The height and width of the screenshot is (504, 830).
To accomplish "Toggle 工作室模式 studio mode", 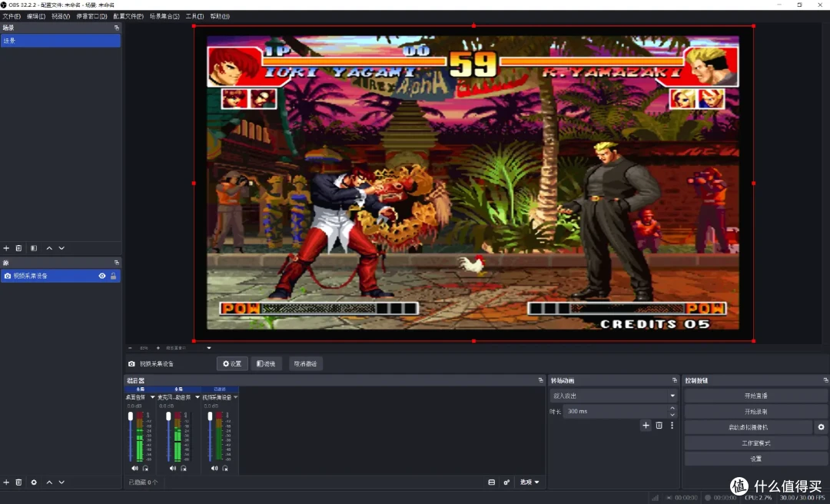I will pos(755,443).
